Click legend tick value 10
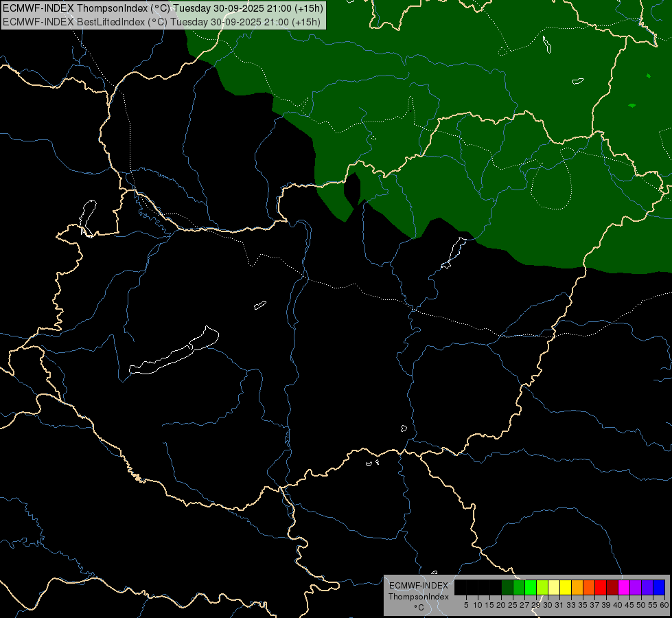Image resolution: width=672 pixels, height=618 pixels. point(478,605)
